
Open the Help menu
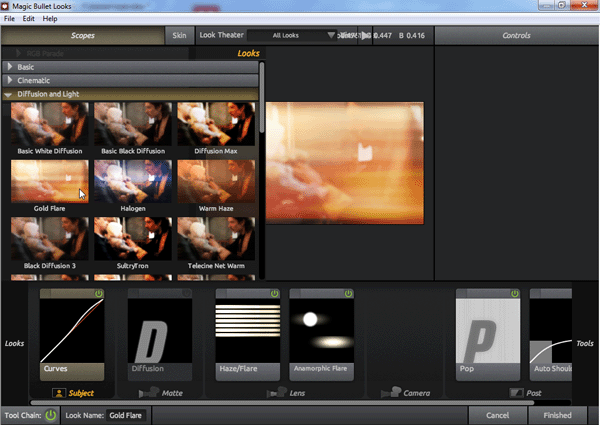[50, 19]
